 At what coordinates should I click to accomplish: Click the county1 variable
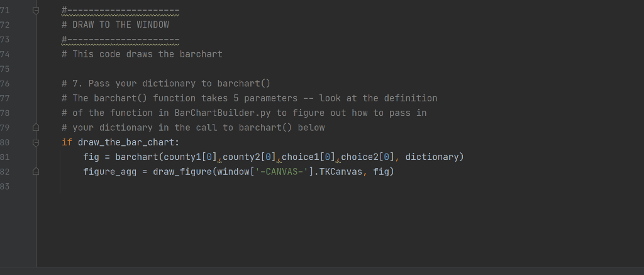(183, 157)
